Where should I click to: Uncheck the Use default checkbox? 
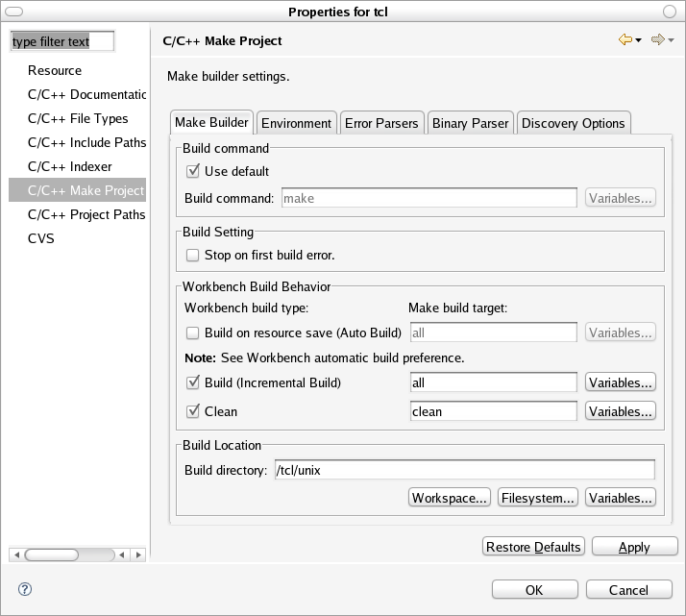point(193,171)
